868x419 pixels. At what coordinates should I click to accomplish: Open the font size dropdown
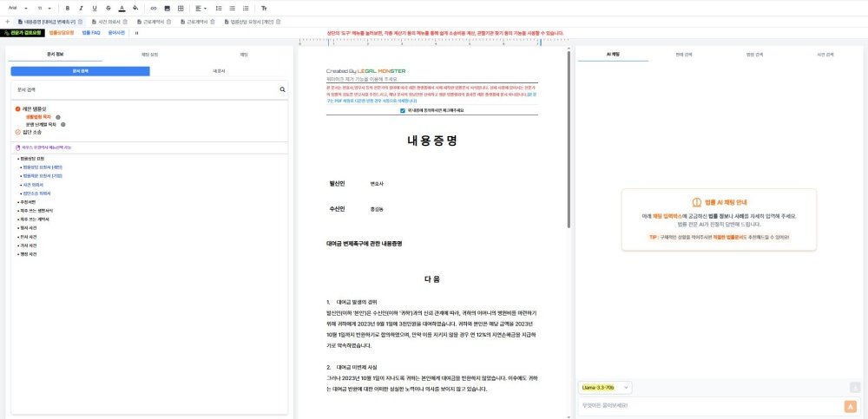coord(45,8)
